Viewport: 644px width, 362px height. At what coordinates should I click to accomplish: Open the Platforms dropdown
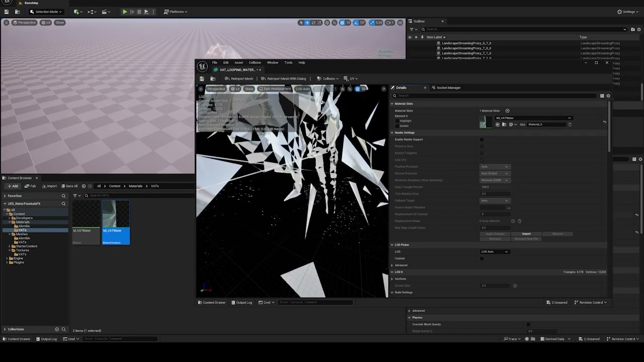[176, 12]
